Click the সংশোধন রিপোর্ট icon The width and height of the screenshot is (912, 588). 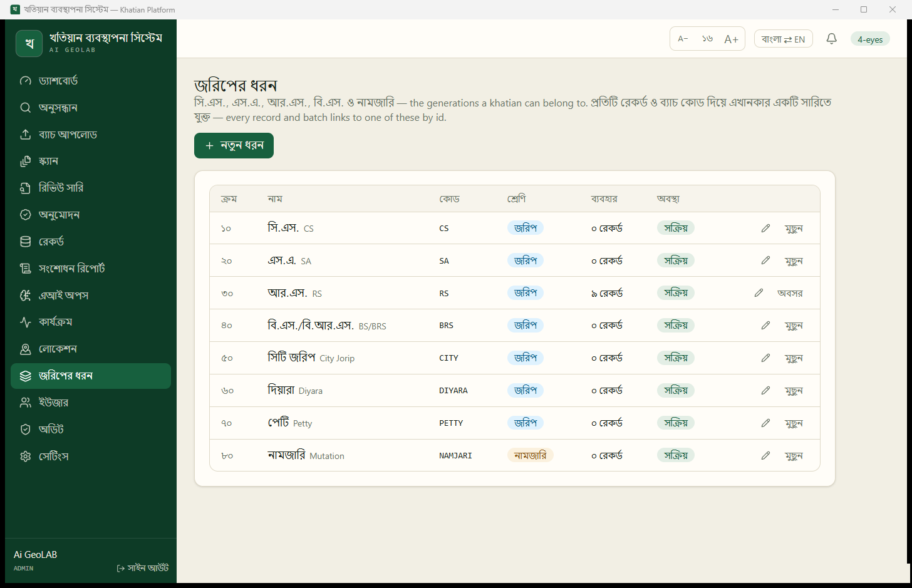25,269
